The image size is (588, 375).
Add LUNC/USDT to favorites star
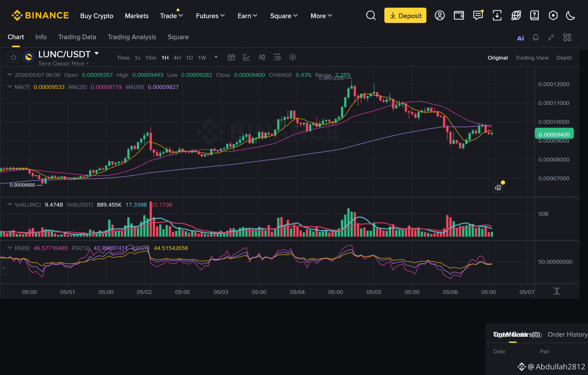click(13, 57)
